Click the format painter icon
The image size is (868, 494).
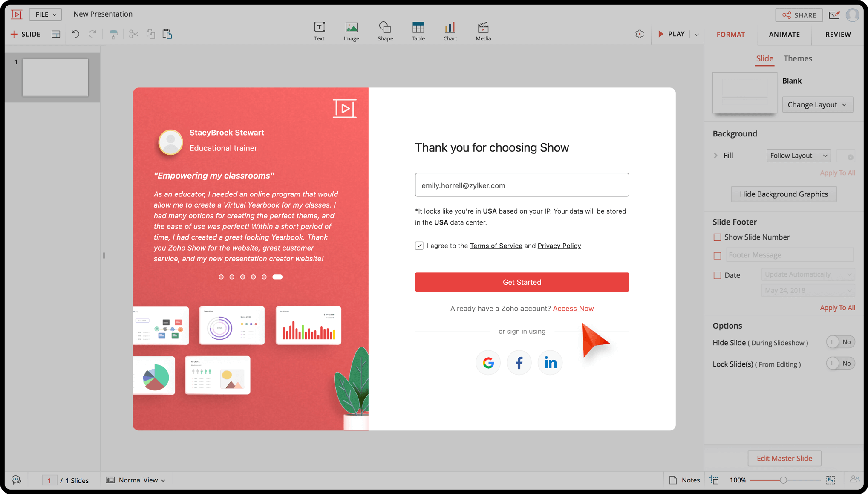pyautogui.click(x=114, y=34)
